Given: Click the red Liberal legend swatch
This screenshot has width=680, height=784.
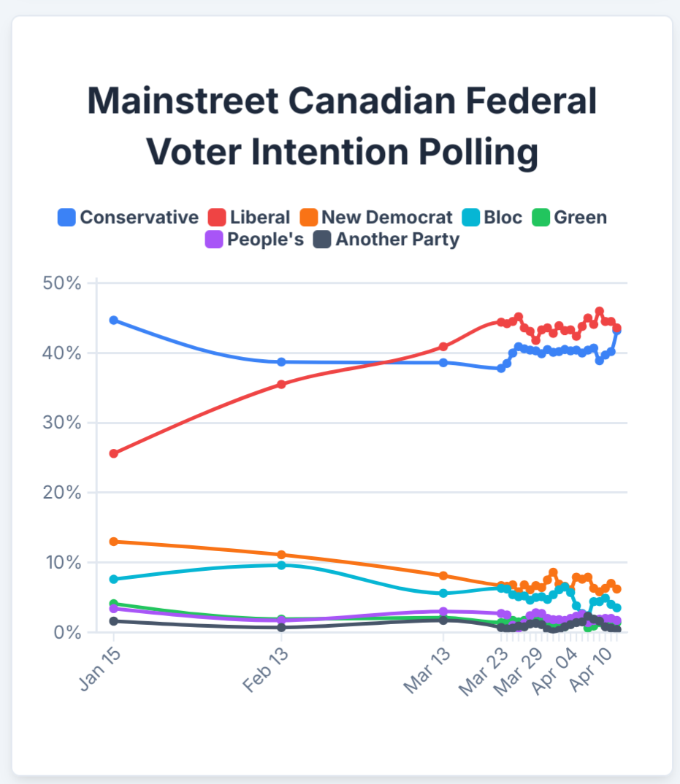Looking at the screenshot, I should pyautogui.click(x=217, y=217).
